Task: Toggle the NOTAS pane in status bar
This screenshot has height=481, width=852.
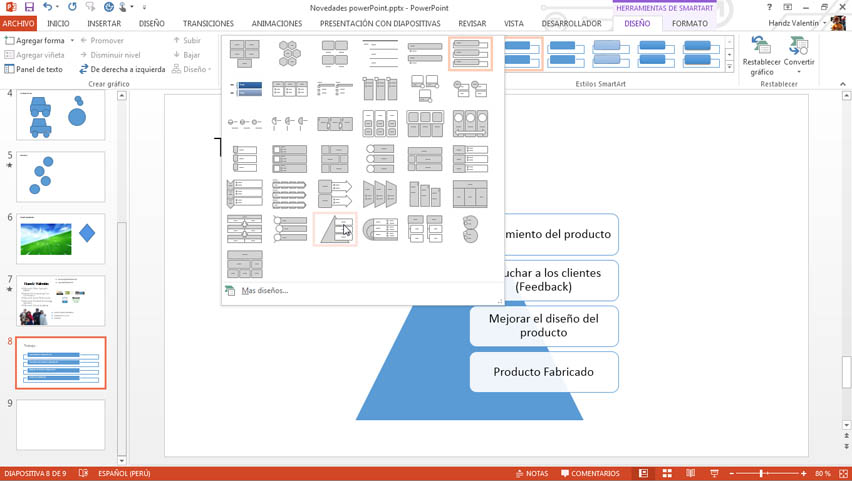Action: tap(531, 473)
